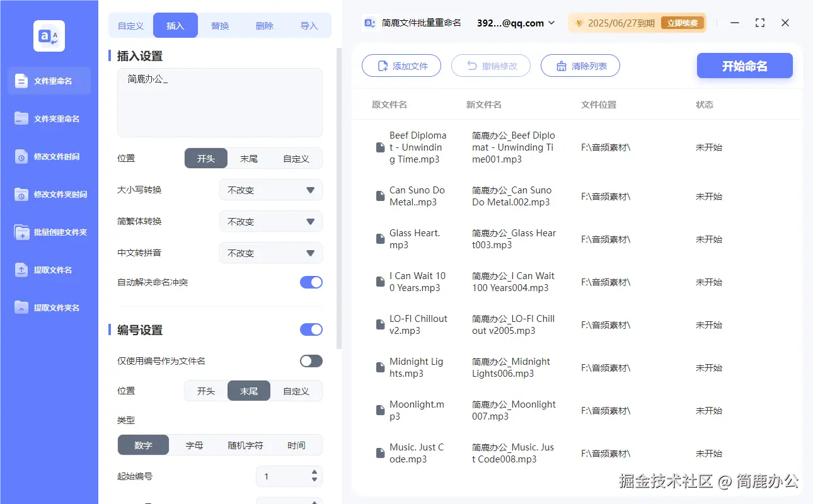Select the 删除 tab
Viewport: 813px width, 504px height.
point(264,25)
